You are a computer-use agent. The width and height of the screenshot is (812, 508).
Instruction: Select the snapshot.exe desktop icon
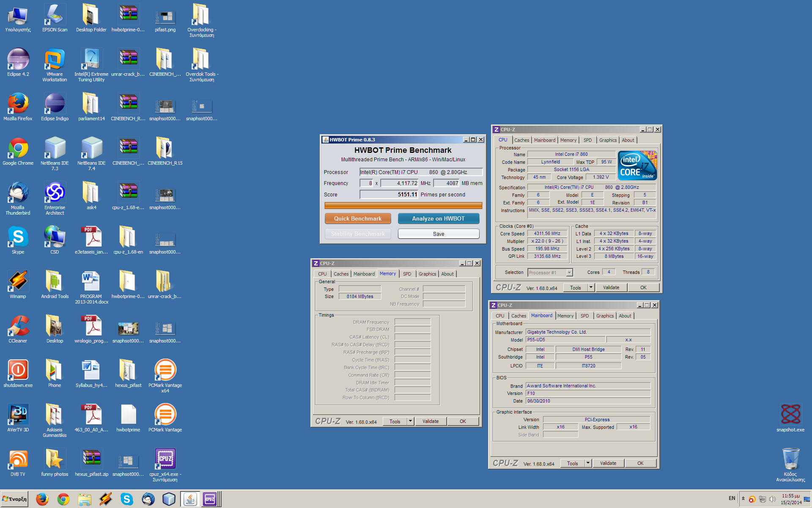(790, 418)
